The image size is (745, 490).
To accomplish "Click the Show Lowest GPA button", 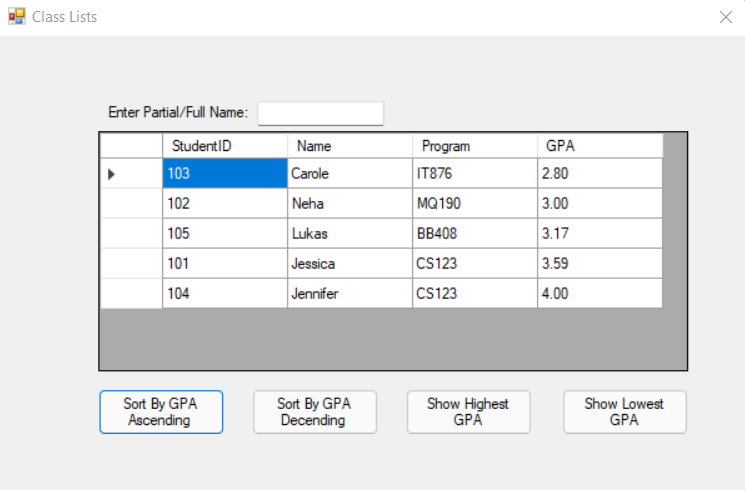I will 624,412.
